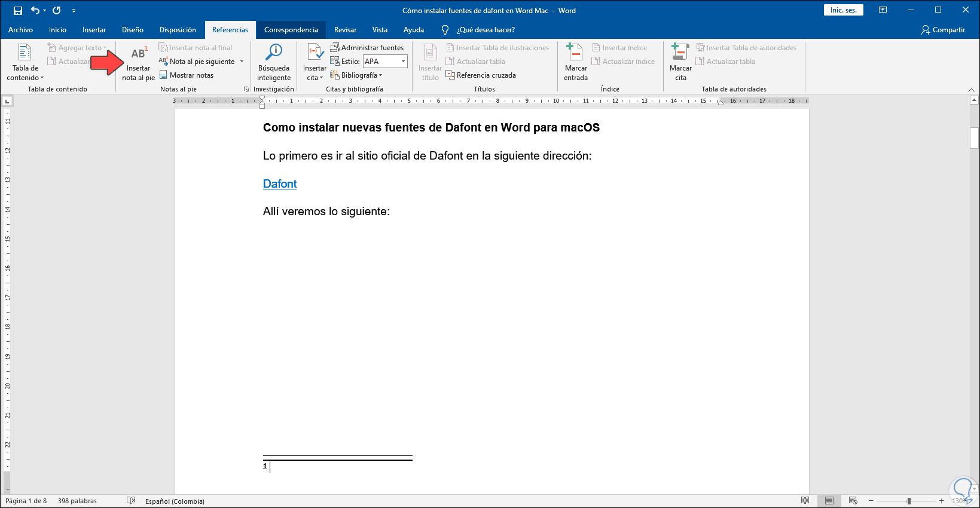Switch to the Inicio tab
The height and width of the screenshot is (508, 980).
(58, 30)
